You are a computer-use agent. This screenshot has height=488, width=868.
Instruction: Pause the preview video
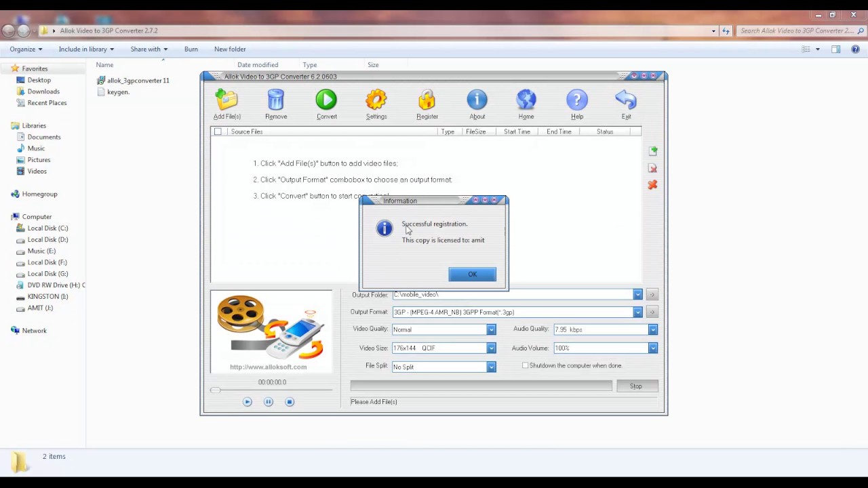269,402
